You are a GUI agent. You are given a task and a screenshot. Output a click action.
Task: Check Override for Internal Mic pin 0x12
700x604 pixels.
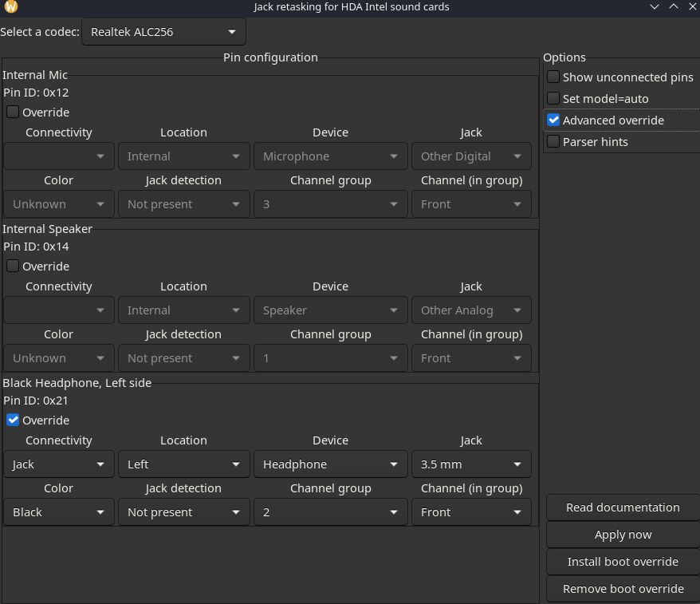click(x=13, y=113)
